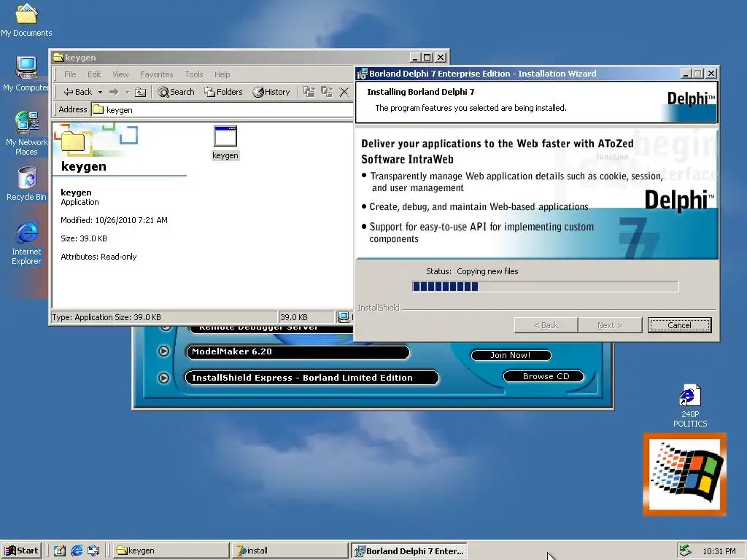
Task: Minimize the keygen Explorer window
Action: pyautogui.click(x=415, y=58)
